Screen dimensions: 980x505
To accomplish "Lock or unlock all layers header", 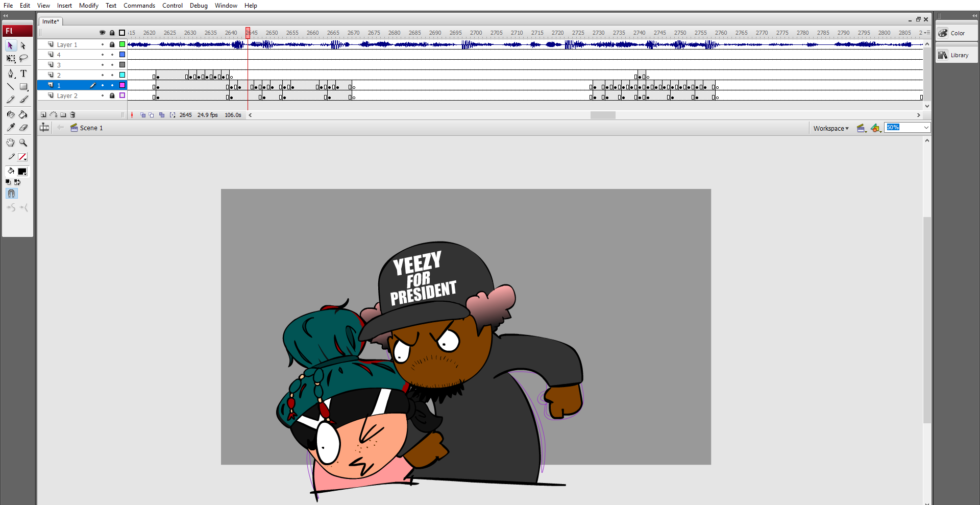I will (x=112, y=33).
